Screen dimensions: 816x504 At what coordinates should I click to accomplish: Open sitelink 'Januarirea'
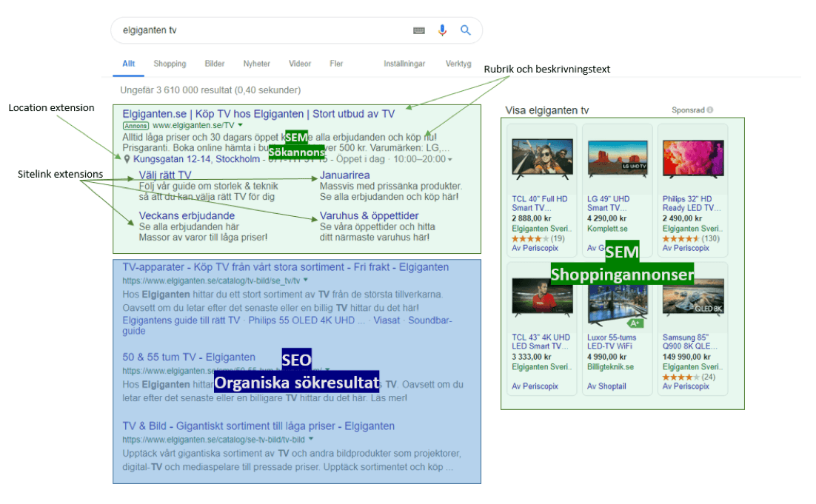(344, 175)
